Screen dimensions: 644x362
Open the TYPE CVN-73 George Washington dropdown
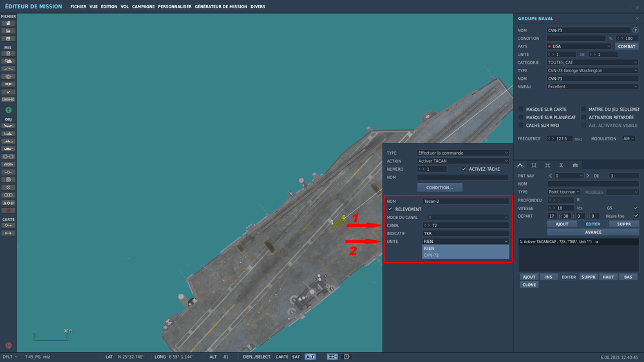pos(592,71)
